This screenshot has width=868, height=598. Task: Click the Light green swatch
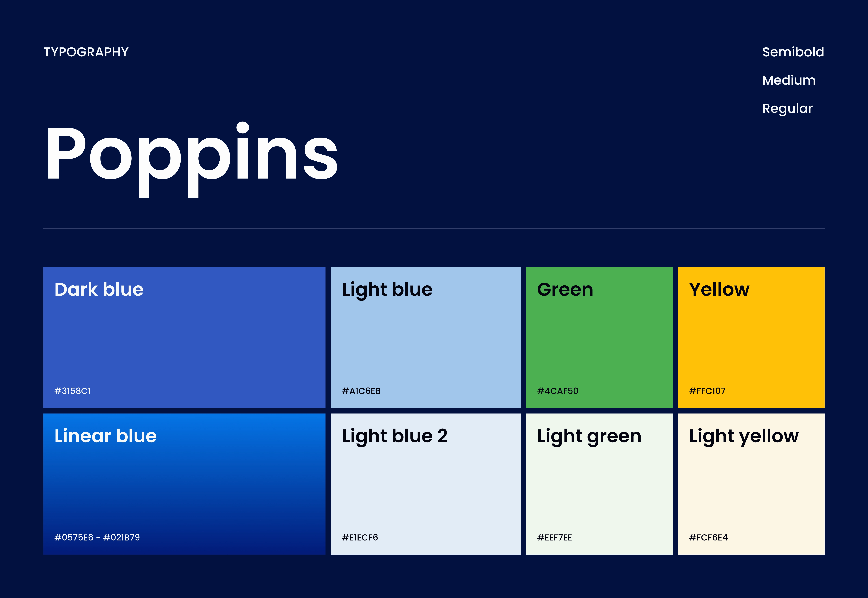[599, 484]
